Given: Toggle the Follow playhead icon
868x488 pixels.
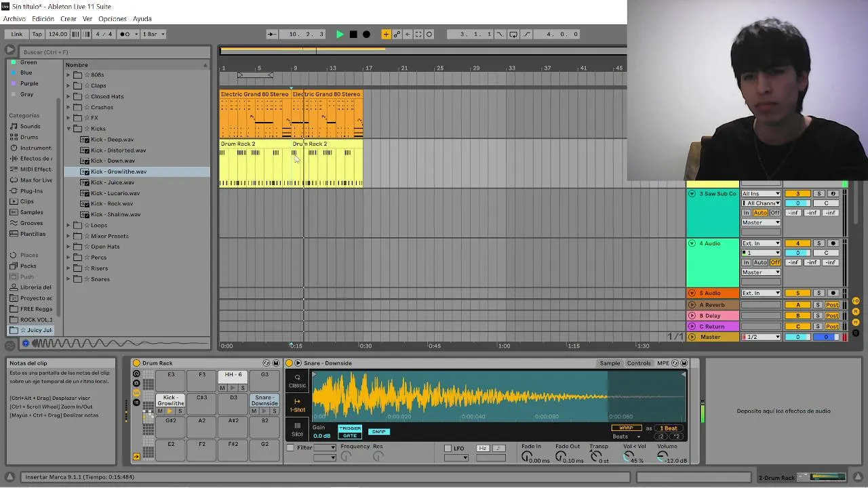Looking at the screenshot, I should click(x=272, y=34).
